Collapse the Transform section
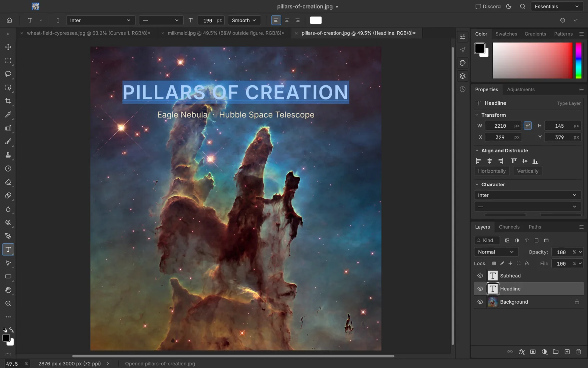Viewport: 588px width, 368px height. pyautogui.click(x=477, y=115)
